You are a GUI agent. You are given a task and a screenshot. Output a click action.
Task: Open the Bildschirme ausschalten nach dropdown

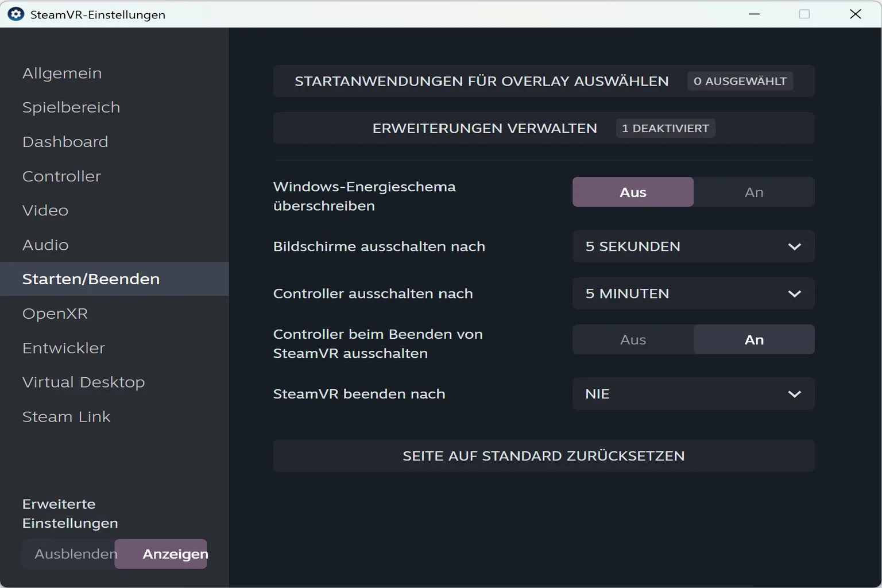click(694, 246)
